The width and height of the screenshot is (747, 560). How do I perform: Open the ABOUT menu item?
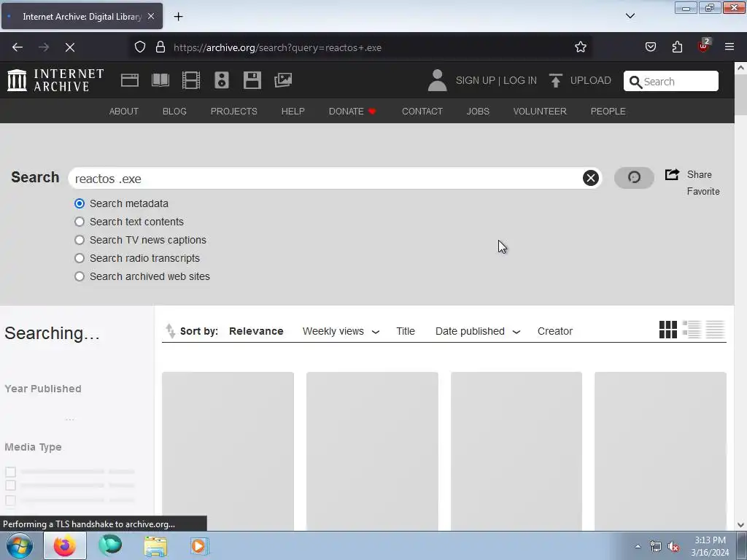click(124, 111)
